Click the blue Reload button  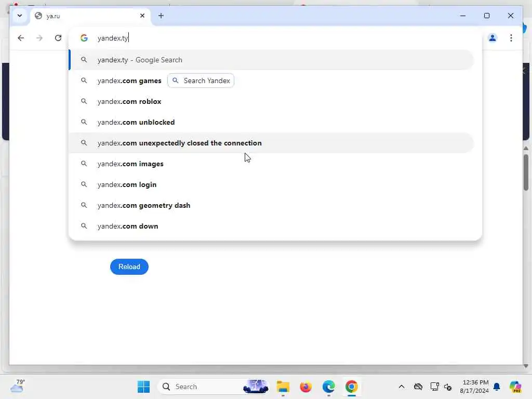(x=129, y=267)
